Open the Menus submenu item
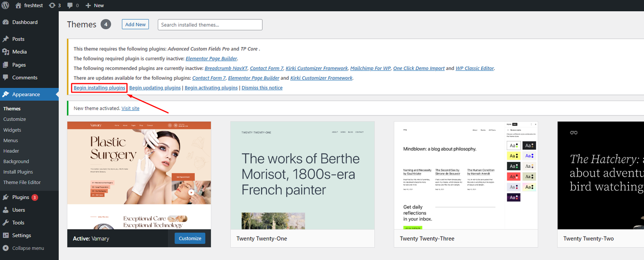Image resolution: width=644 pixels, height=260 pixels. [10, 140]
